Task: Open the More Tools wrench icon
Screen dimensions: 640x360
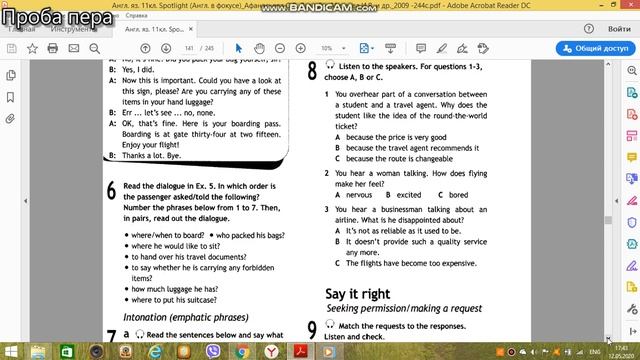Action: pos(632,309)
